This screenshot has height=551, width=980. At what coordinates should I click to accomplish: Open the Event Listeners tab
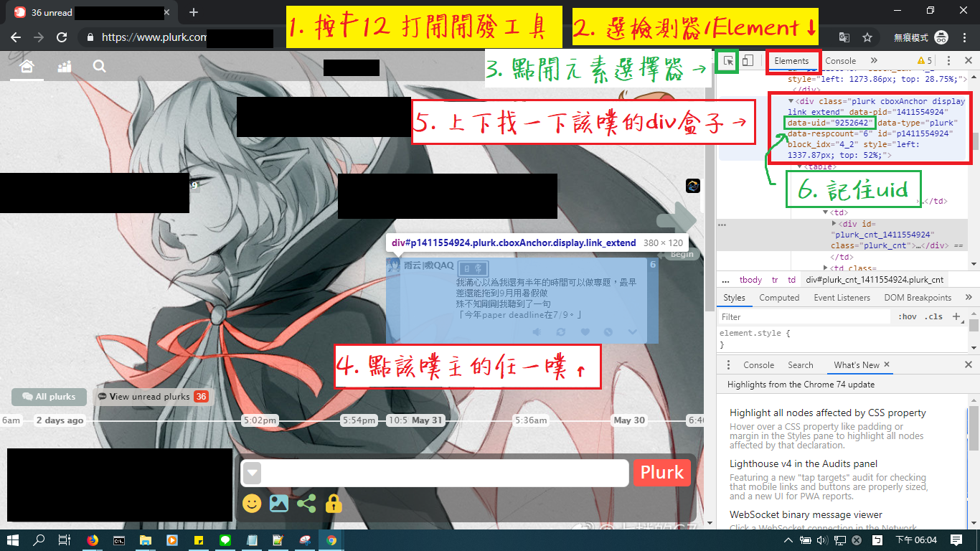pos(842,298)
